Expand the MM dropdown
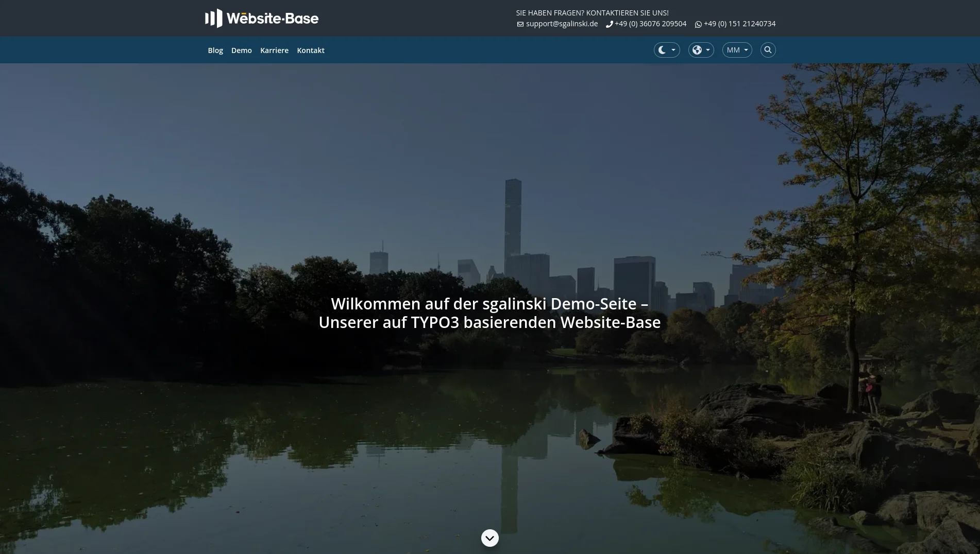Viewport: 980px width, 554px height. pyautogui.click(x=737, y=49)
